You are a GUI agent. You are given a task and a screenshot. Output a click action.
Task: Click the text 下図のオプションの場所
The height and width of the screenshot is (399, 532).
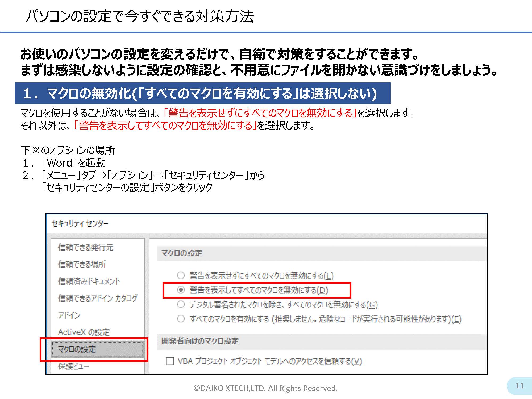[x=68, y=150]
